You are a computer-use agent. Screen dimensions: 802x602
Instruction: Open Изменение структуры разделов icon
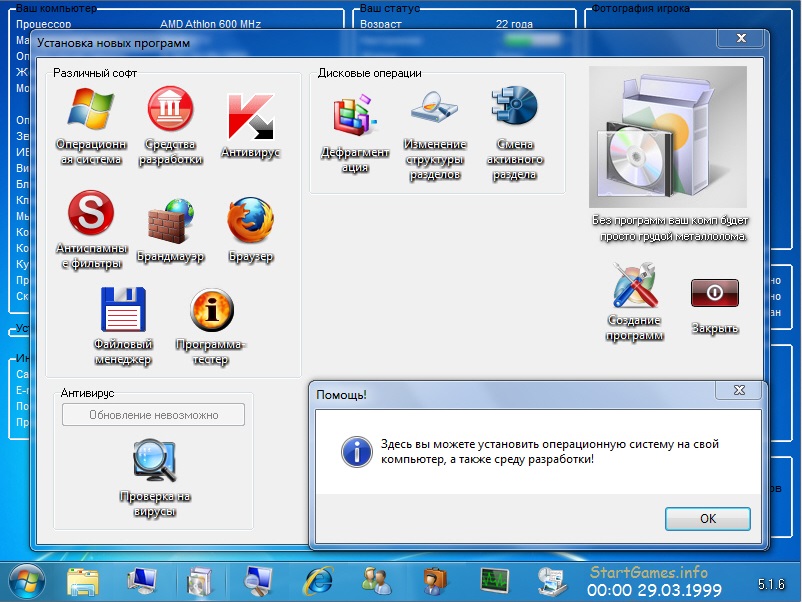pos(435,108)
